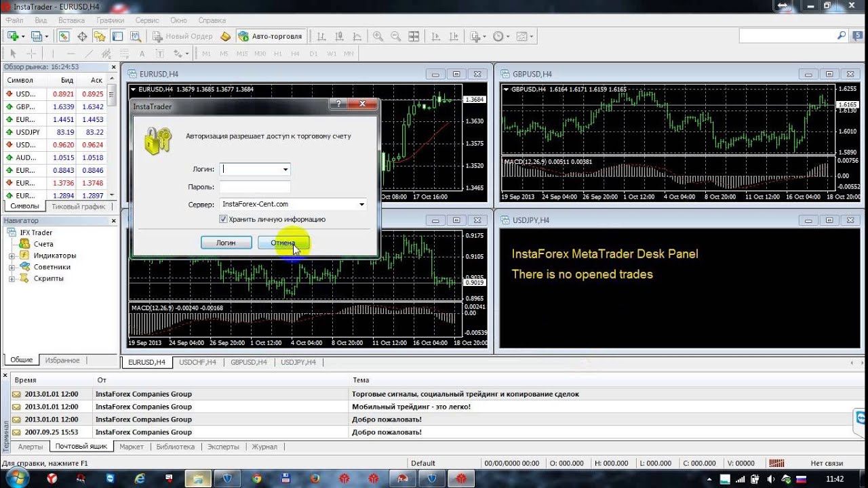The width and height of the screenshot is (868, 488).
Task: Select the Cursor arrow tool
Action: coord(13,54)
